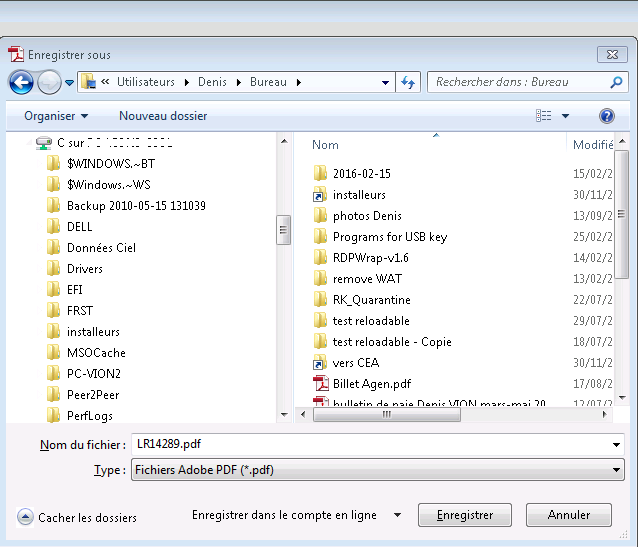Click the horizontal scrollbar thumb in file list
This screenshot has height=547, width=638.
pos(387,415)
